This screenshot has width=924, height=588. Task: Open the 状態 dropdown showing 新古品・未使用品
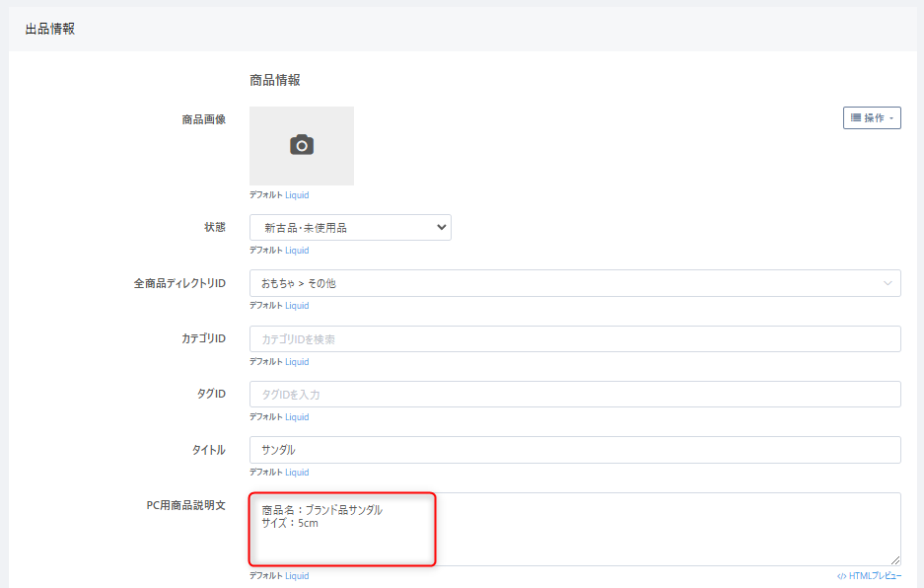tap(350, 228)
